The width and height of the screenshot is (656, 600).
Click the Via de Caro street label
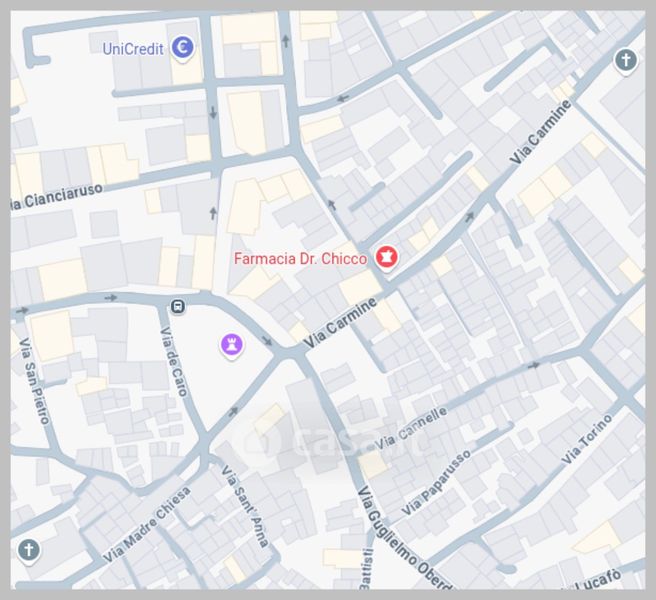[173, 362]
